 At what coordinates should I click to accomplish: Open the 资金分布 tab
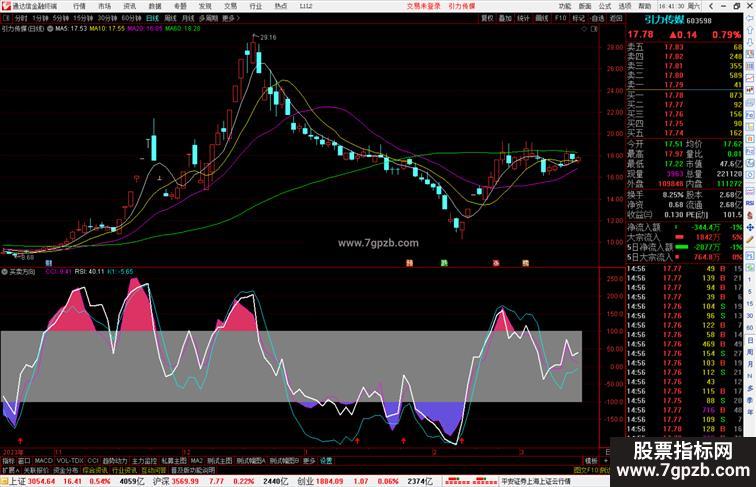click(x=65, y=470)
